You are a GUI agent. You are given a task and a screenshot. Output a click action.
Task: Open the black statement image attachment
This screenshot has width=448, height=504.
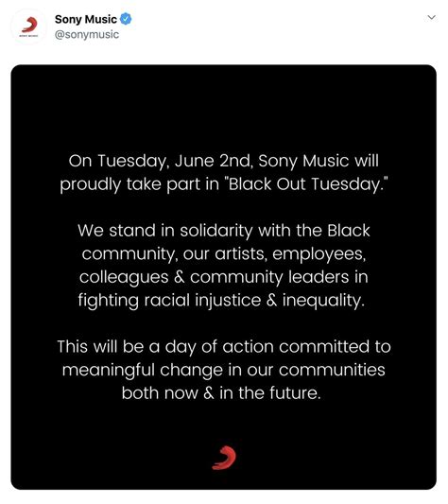coord(224,277)
